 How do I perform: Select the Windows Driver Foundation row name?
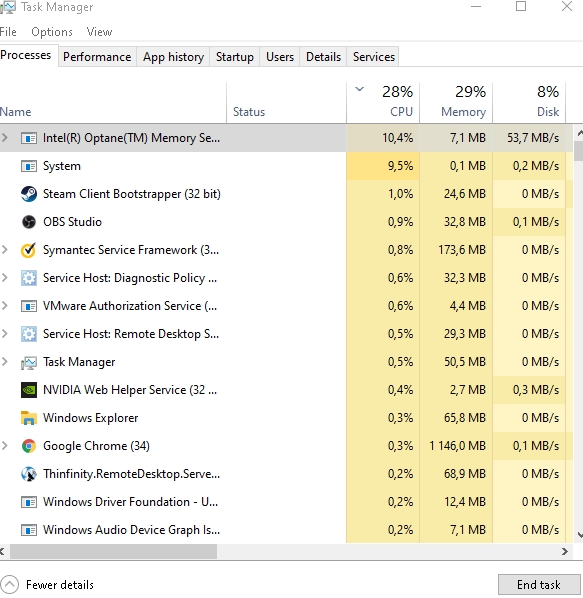pos(130,502)
